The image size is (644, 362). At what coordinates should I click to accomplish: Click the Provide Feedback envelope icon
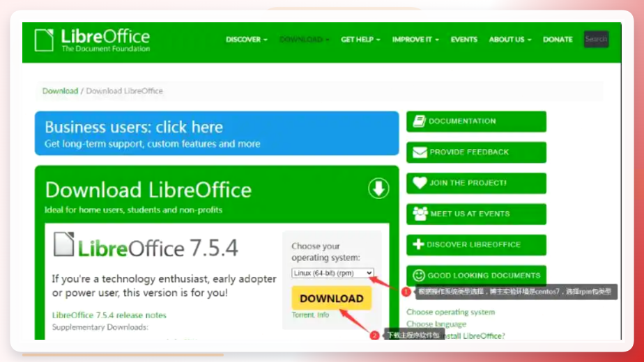(420, 152)
